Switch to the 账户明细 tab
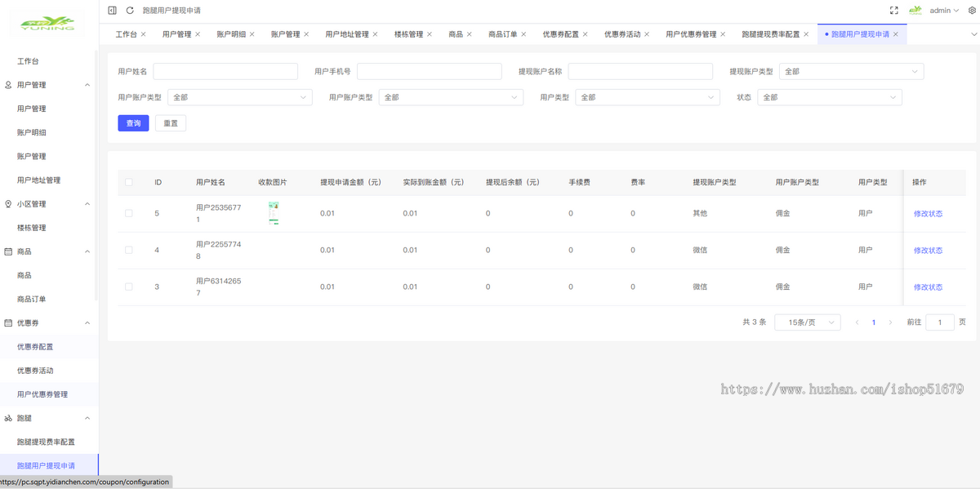The width and height of the screenshot is (980, 489). 231,34
